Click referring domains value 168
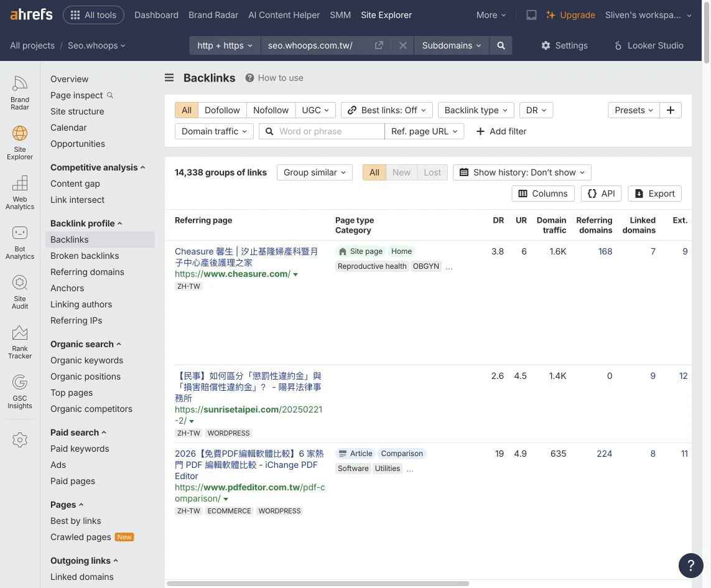 605,251
